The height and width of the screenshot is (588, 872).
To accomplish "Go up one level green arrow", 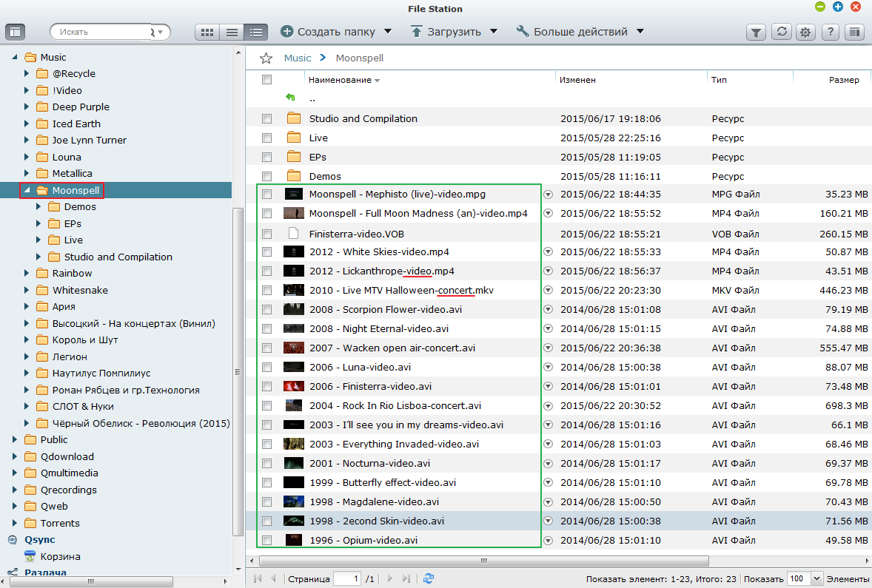I will point(290,97).
